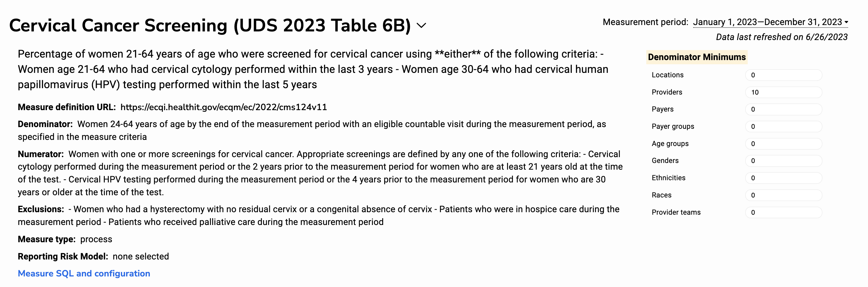Click the Numerator label

point(41,154)
